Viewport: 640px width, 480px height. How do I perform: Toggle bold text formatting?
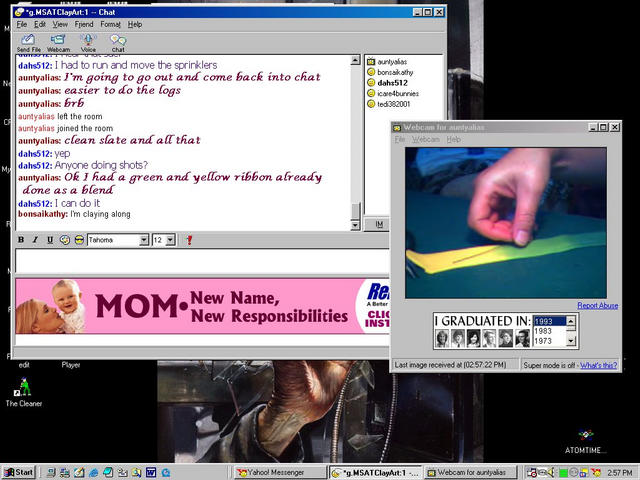[21, 240]
